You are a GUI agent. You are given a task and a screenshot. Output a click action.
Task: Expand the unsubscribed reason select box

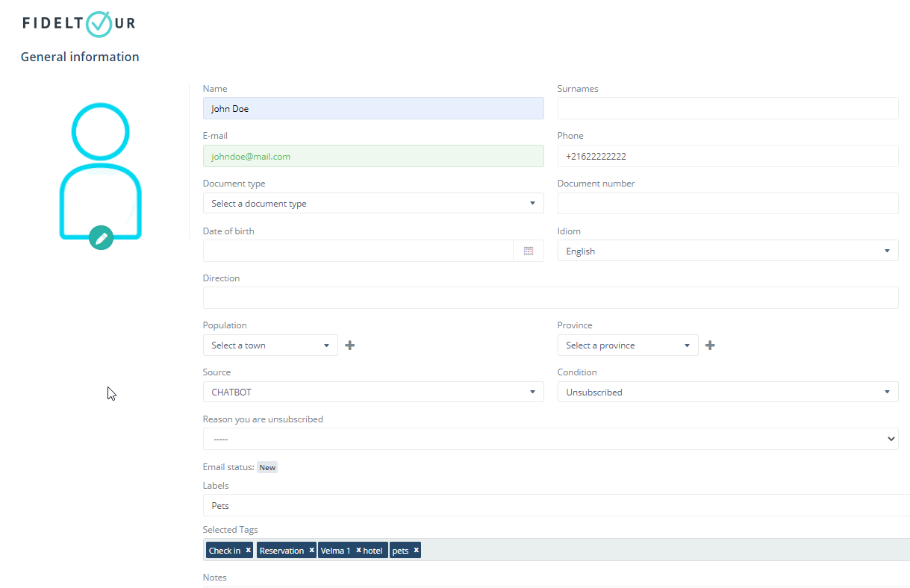pyautogui.click(x=550, y=440)
